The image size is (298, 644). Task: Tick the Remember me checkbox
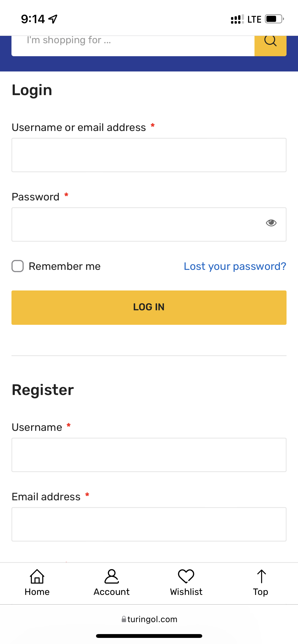(x=18, y=266)
